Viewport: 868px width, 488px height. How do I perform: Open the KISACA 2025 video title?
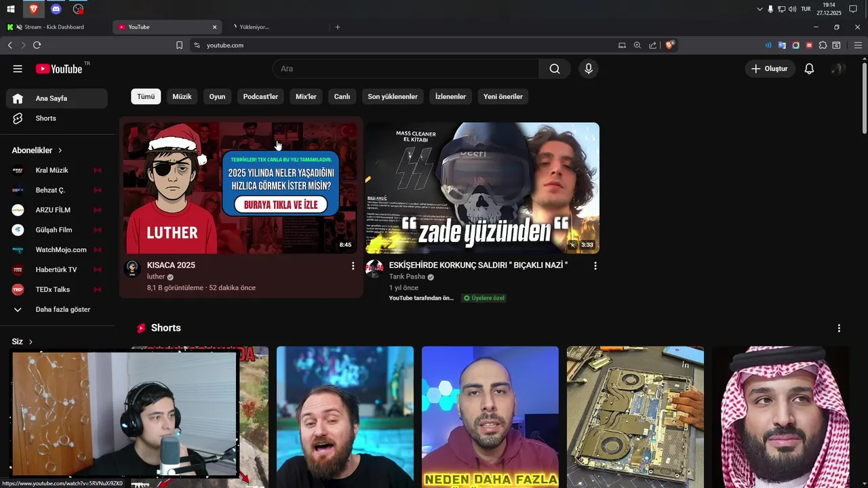pos(171,266)
